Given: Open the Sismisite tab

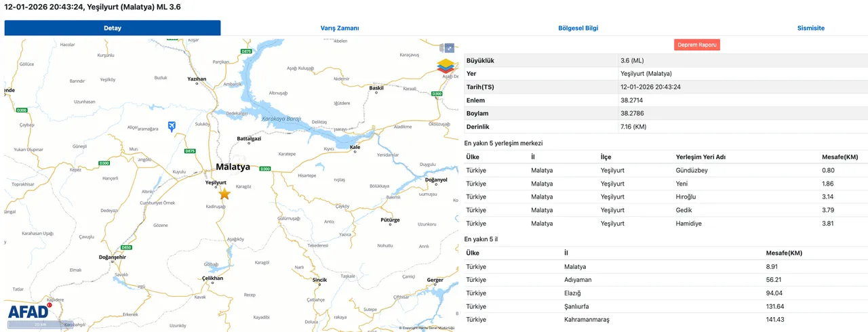Looking at the screenshot, I should 811,28.
